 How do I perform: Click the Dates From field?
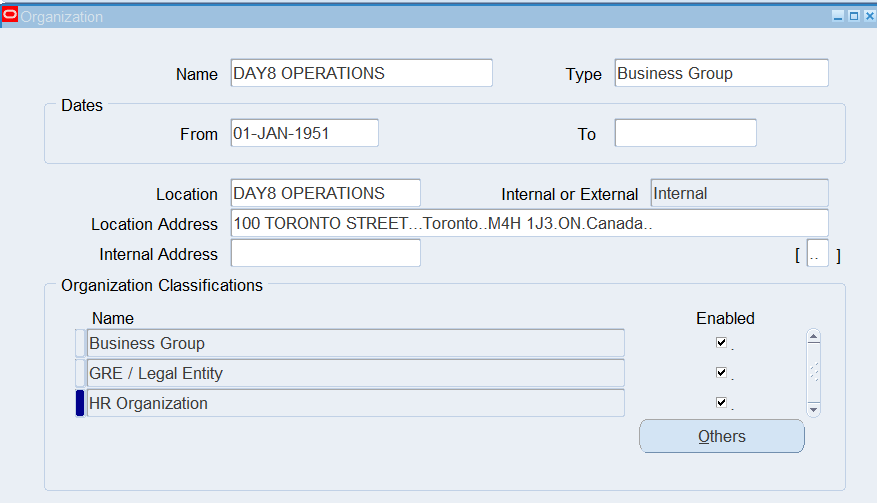click(x=304, y=133)
